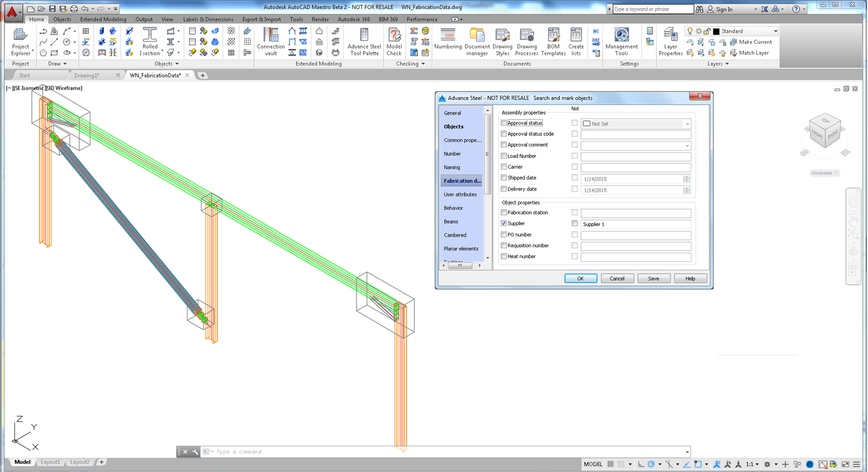Check the Load Number option
The width and height of the screenshot is (868, 472).
coord(504,156)
